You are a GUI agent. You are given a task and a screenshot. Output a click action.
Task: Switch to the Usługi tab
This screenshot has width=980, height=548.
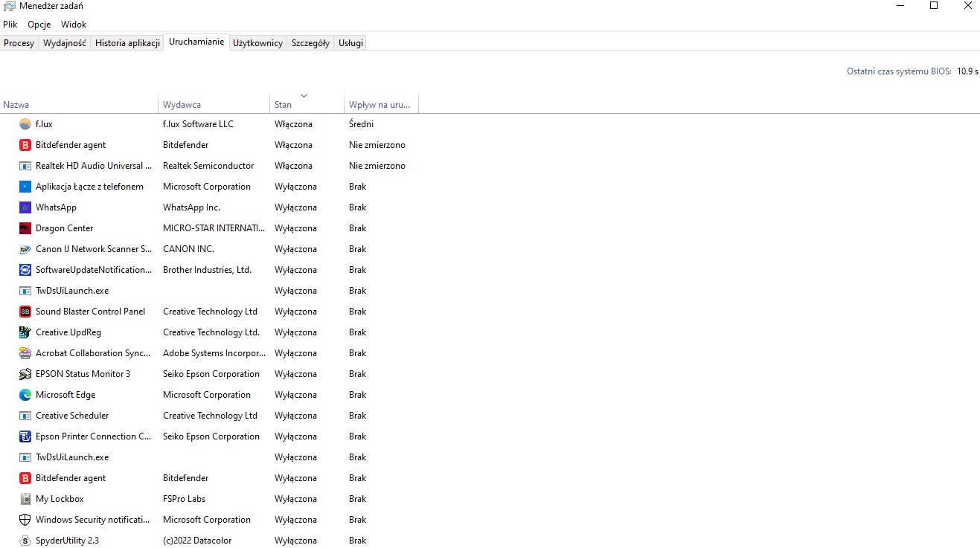click(x=350, y=43)
